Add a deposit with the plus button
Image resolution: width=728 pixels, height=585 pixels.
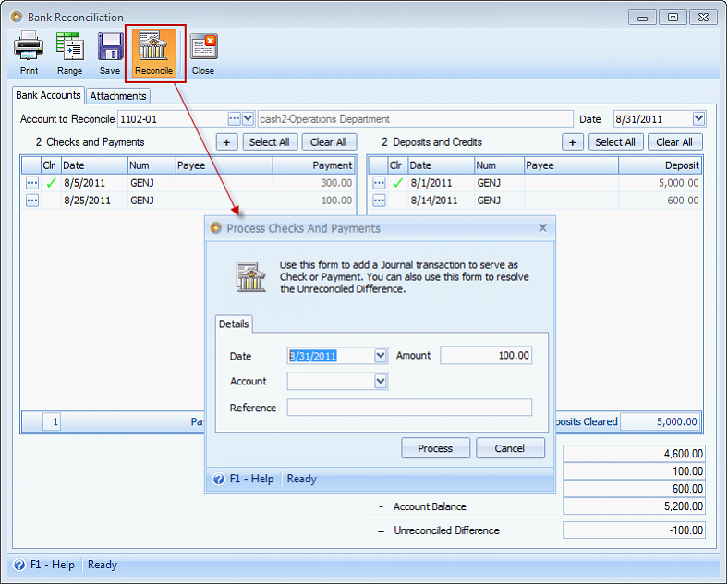tap(573, 142)
